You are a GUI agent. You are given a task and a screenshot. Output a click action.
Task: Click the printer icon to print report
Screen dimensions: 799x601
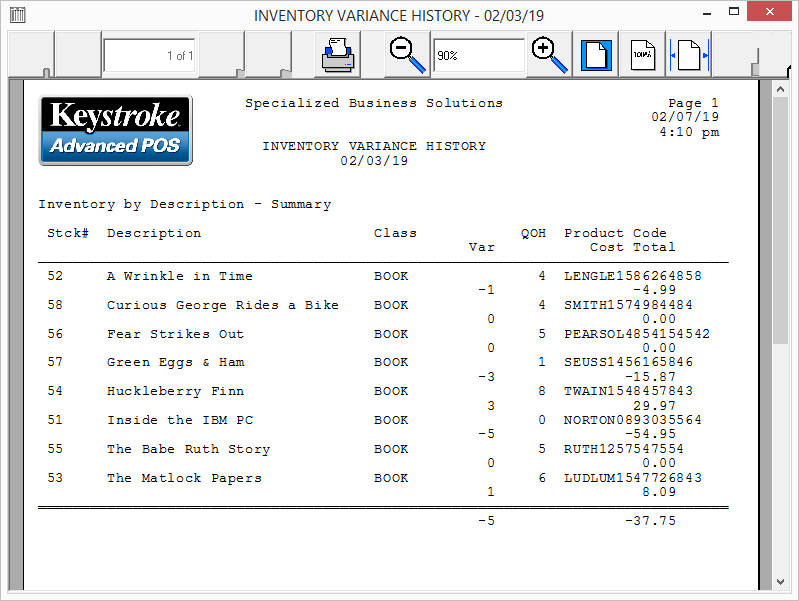(x=338, y=55)
